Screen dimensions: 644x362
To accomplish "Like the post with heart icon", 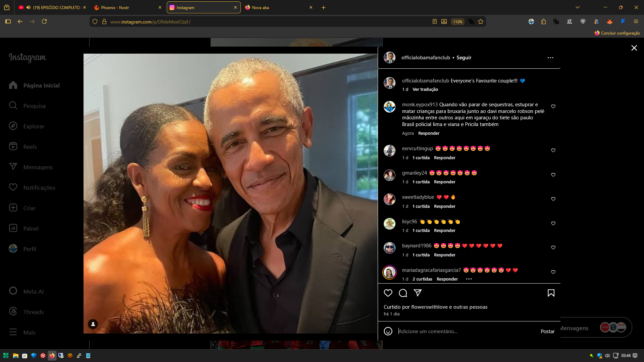I will tap(388, 293).
